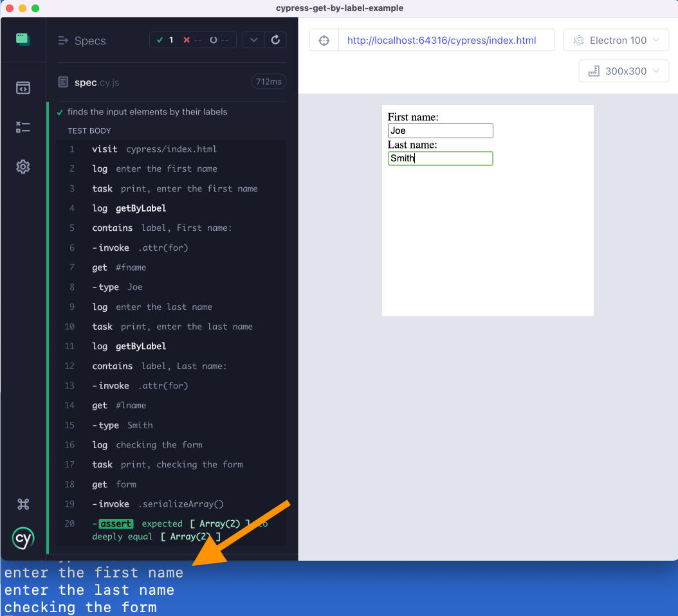The width and height of the screenshot is (678, 616).
Task: Select command 'log enter the first name'
Action: (x=171, y=168)
